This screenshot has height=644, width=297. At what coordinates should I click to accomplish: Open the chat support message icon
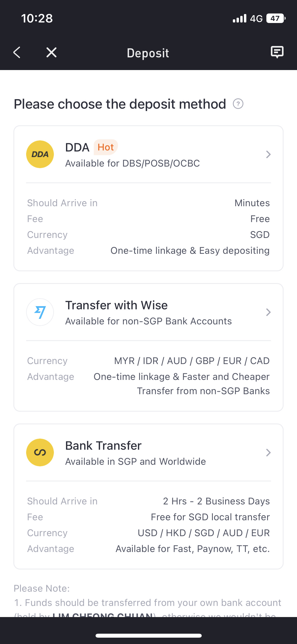point(277,52)
